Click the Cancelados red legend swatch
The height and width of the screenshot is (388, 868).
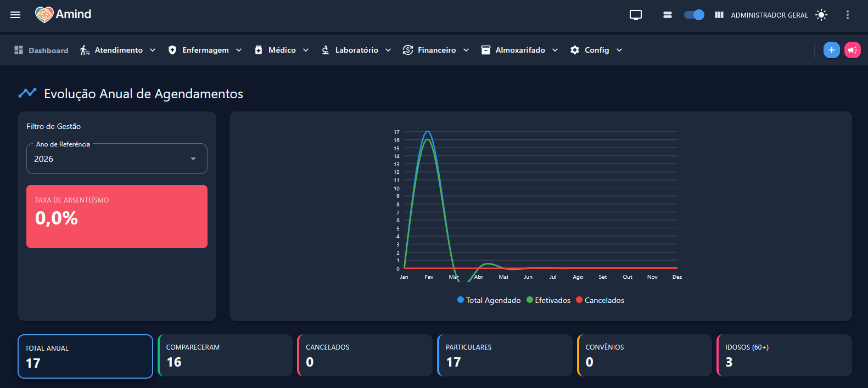579,300
